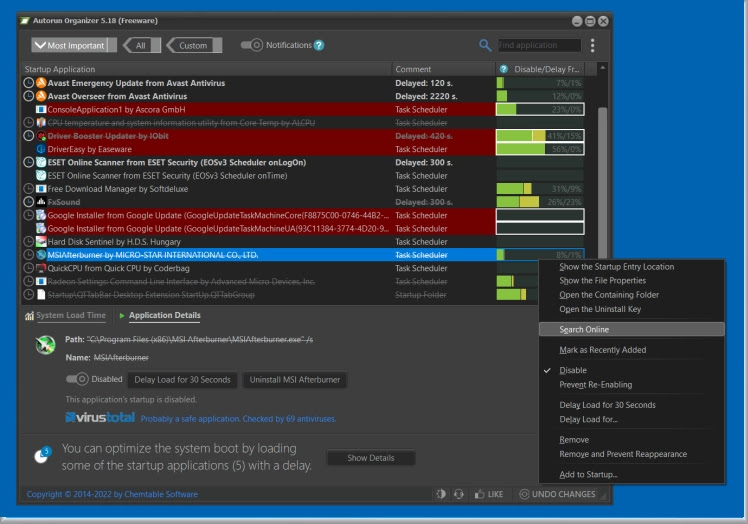The width and height of the screenshot is (748, 524).
Task: Toggle the Disabled switch for MSIAfterburner
Action: coord(77,379)
